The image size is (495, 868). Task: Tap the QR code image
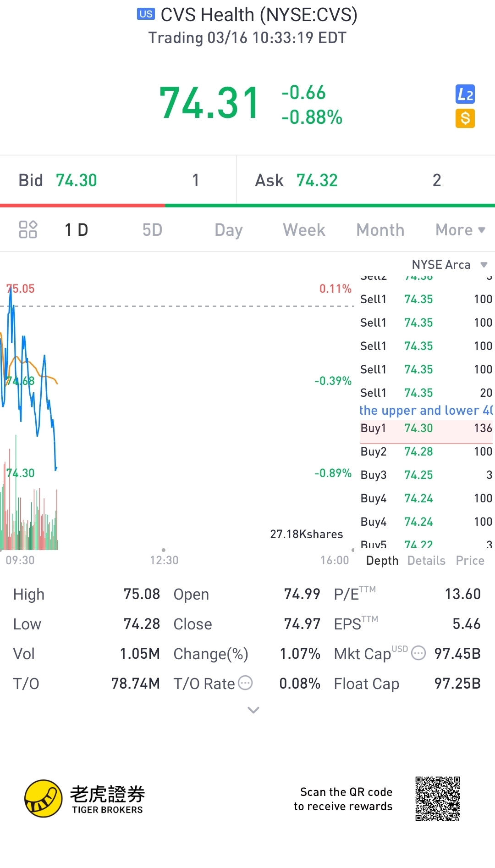coord(438,799)
